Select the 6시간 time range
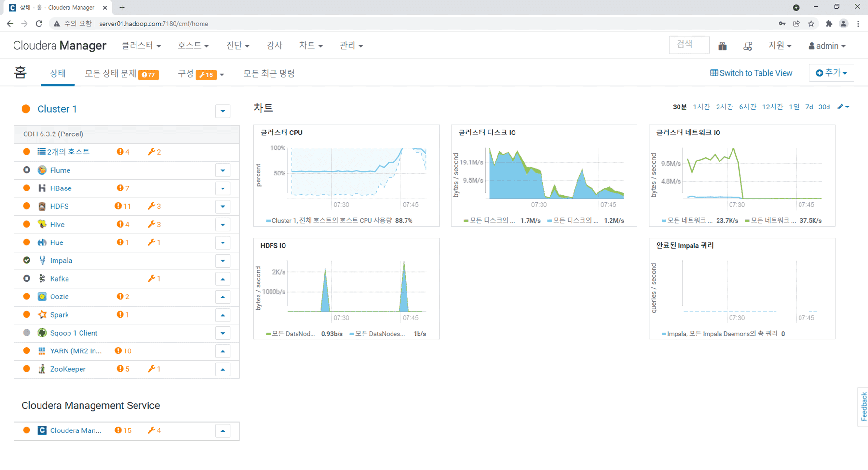The height and width of the screenshot is (470, 868). (x=747, y=107)
